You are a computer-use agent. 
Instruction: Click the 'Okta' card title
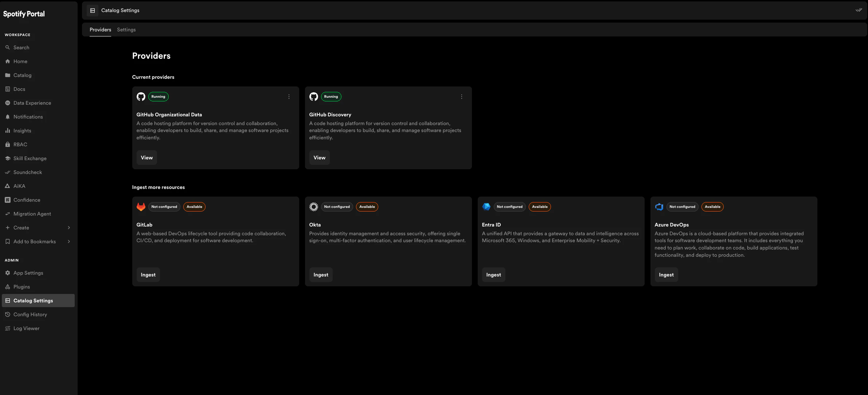pyautogui.click(x=315, y=225)
